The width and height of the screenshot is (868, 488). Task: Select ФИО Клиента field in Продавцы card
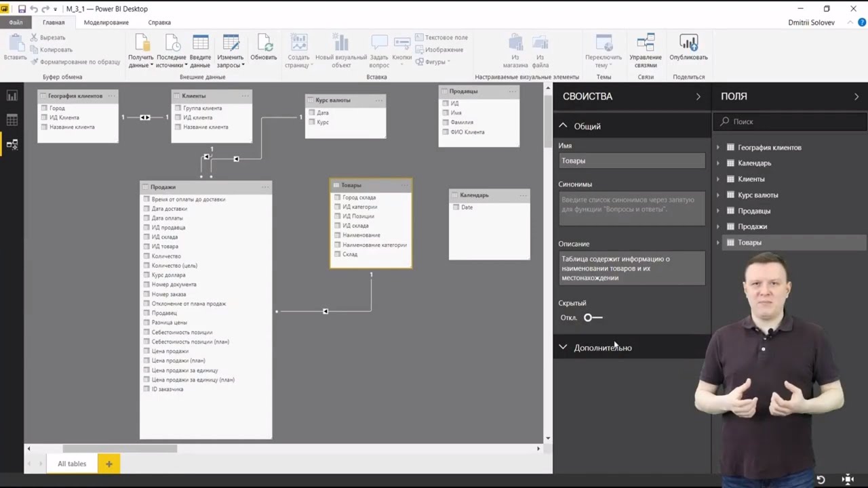pos(467,132)
